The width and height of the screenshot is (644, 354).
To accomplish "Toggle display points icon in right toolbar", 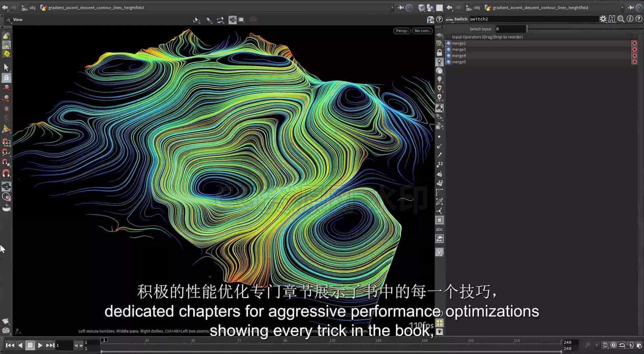I will pos(439,137).
